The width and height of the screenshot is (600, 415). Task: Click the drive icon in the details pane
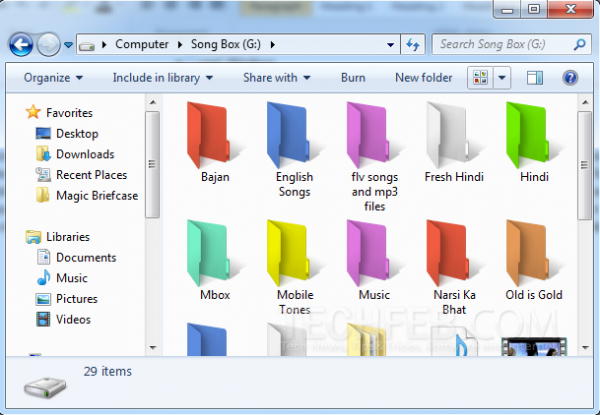coord(45,387)
